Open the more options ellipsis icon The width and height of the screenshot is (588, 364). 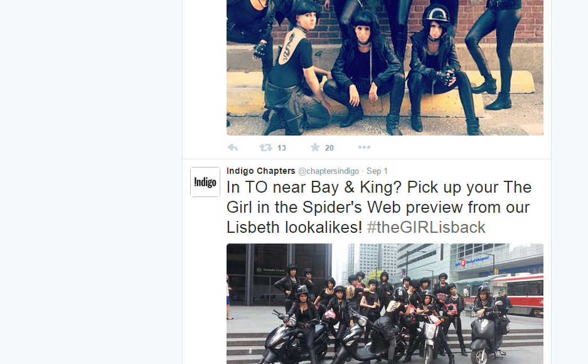(x=364, y=147)
